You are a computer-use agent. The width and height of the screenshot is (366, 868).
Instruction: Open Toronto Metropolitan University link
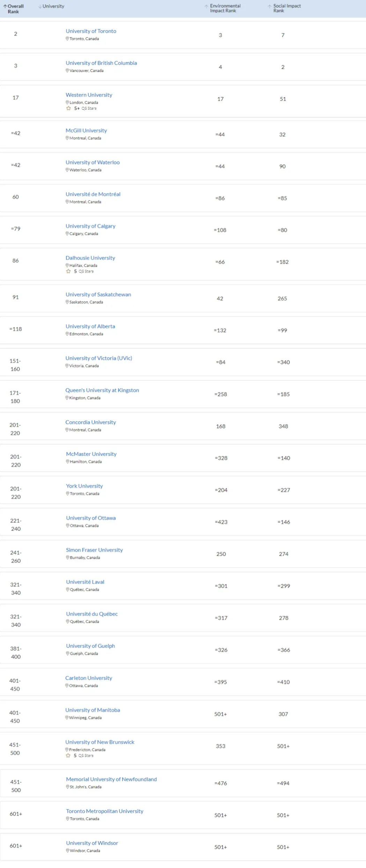coord(105,811)
